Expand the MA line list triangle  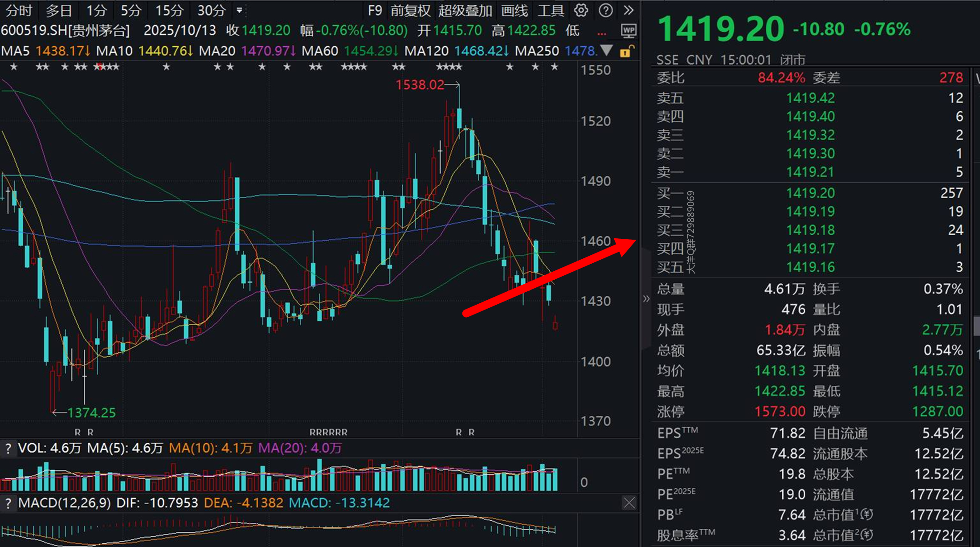(606, 50)
